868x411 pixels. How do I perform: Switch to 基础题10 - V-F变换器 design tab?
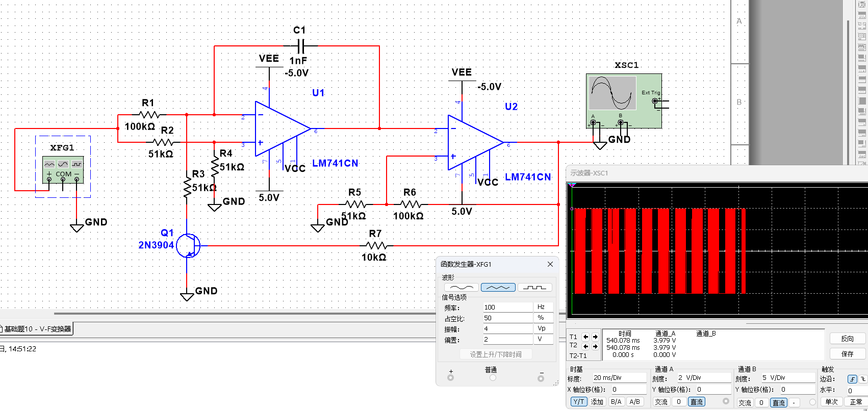point(37,329)
